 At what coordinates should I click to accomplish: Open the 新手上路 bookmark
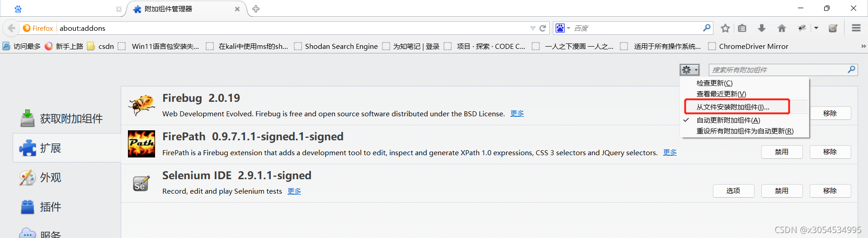pos(64,46)
